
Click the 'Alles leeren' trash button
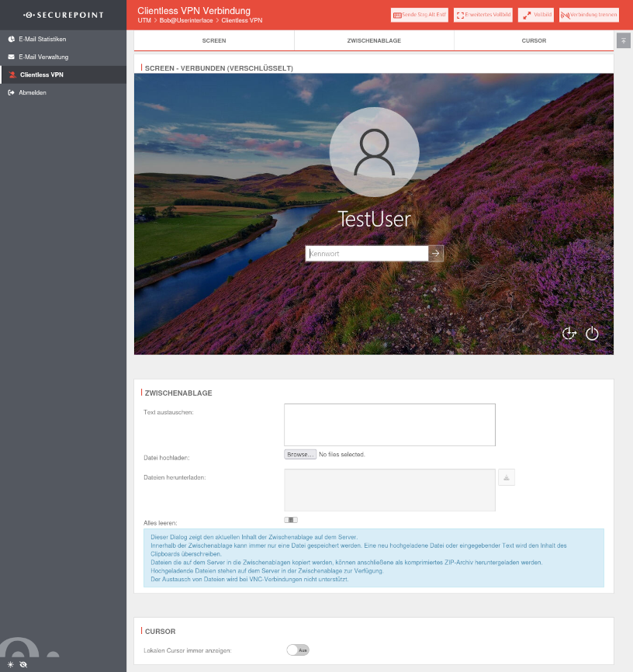tap(291, 520)
